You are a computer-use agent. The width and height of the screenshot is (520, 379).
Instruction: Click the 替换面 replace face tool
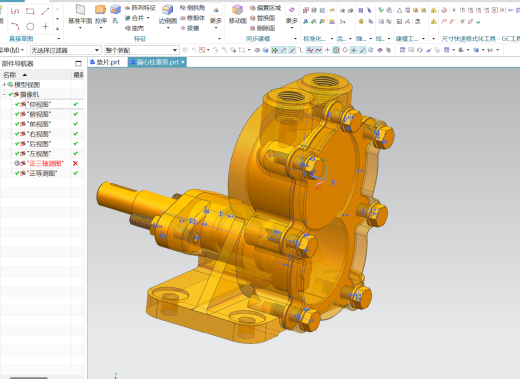coord(262,18)
